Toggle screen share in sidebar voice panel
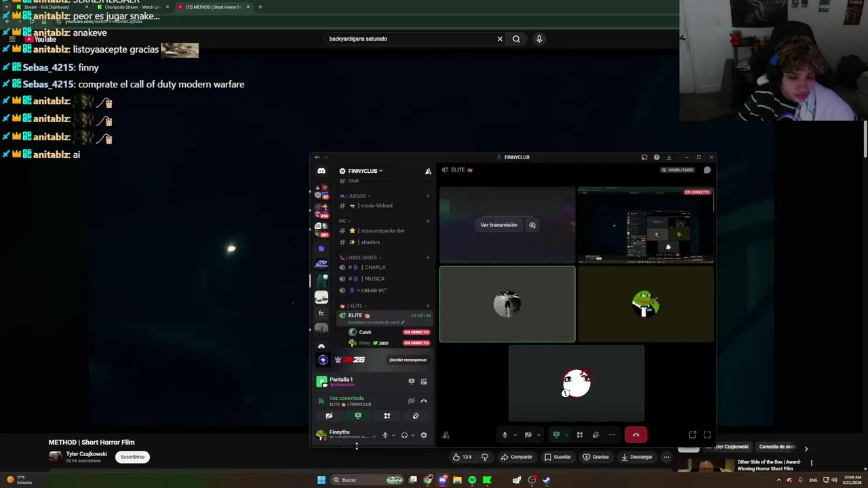 click(358, 415)
